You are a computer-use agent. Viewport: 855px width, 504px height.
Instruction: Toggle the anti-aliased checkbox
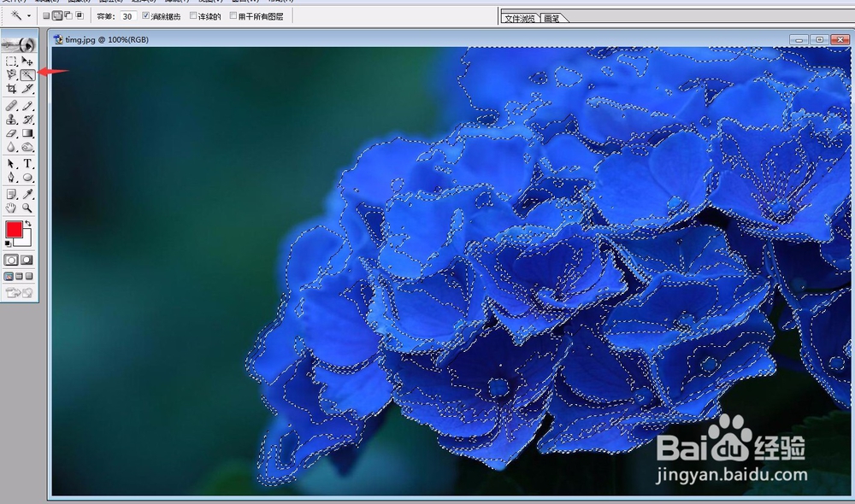pyautogui.click(x=146, y=15)
